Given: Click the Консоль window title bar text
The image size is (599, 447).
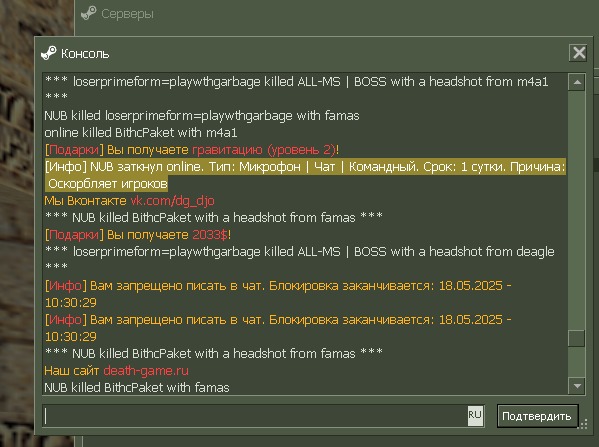Looking at the screenshot, I should (x=85, y=54).
